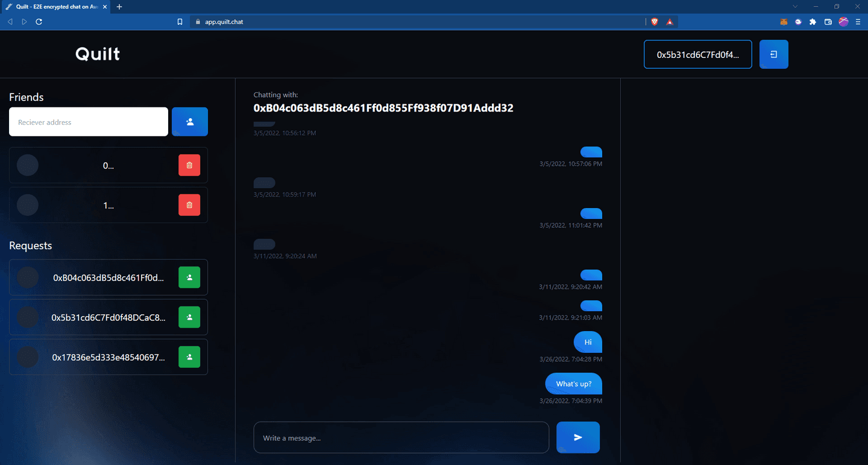Bookmark this page
This screenshot has width=868, height=465.
(180, 22)
